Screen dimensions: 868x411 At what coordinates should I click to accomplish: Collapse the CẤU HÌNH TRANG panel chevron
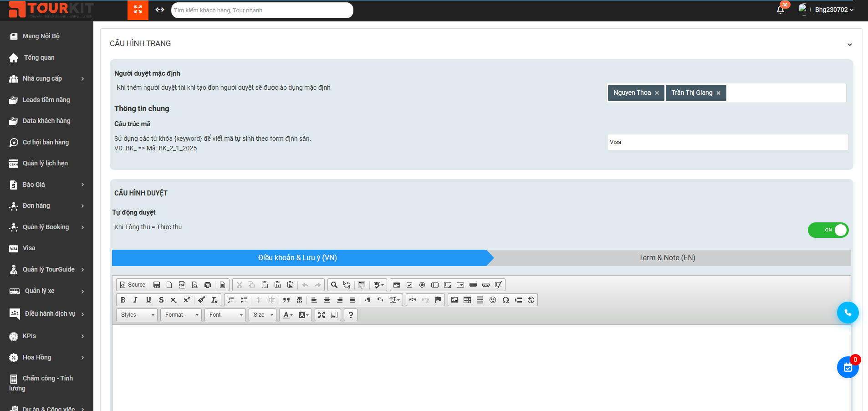850,44
